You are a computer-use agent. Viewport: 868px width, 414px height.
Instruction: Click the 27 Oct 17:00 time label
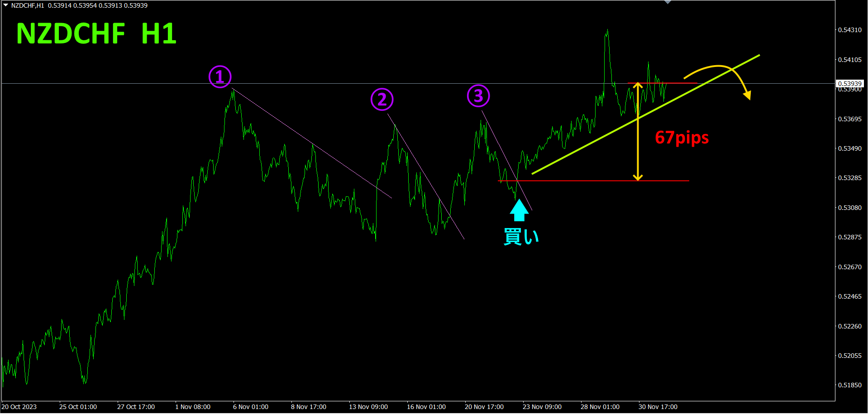click(136, 407)
